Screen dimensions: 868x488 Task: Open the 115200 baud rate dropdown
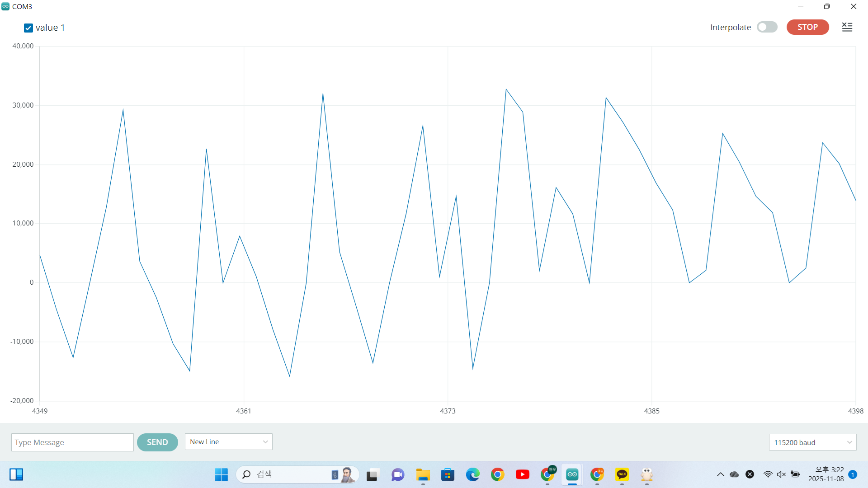coord(812,442)
